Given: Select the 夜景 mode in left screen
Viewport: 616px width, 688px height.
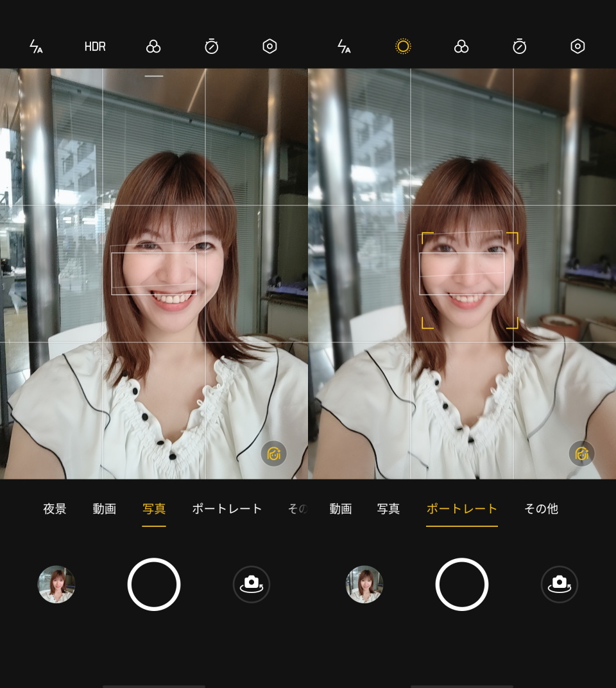Looking at the screenshot, I should [x=55, y=508].
